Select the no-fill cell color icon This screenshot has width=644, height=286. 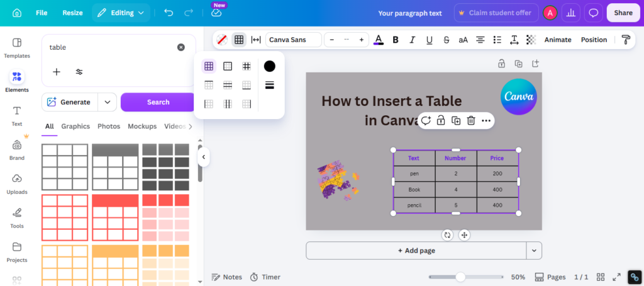tap(222, 40)
